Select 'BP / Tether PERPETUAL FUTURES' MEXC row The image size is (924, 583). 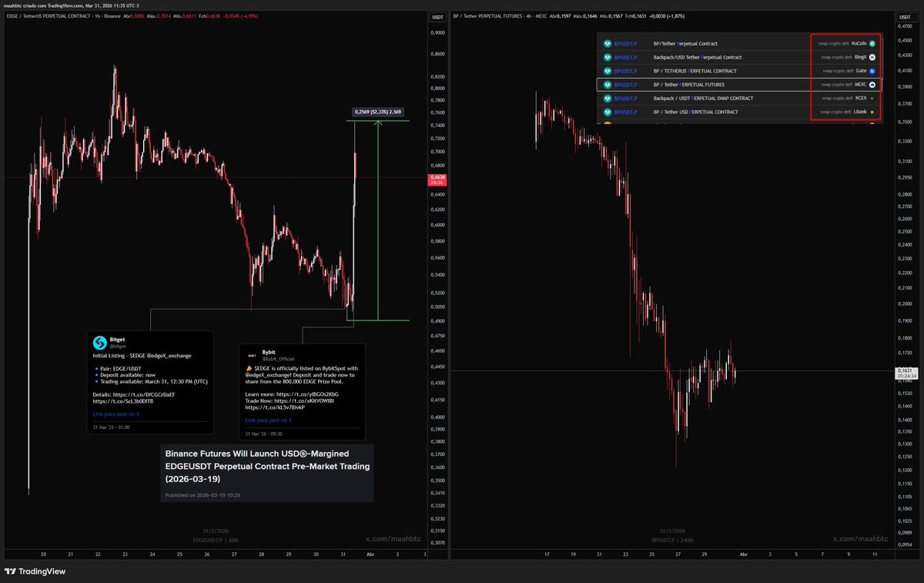tap(739, 85)
